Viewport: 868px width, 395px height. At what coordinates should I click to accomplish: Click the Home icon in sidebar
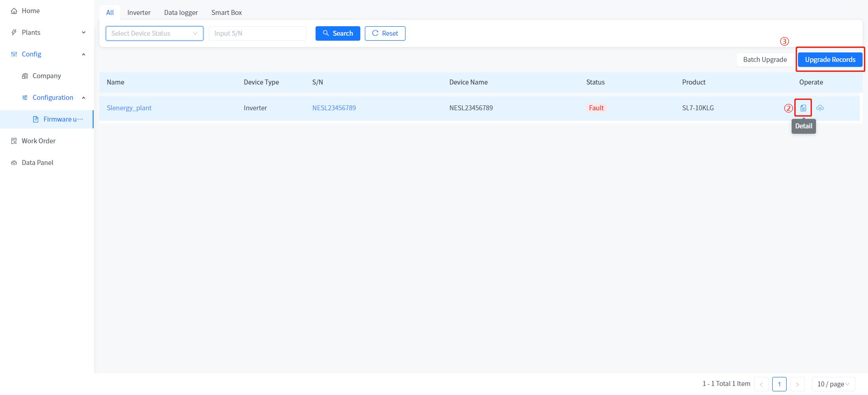pyautogui.click(x=14, y=11)
